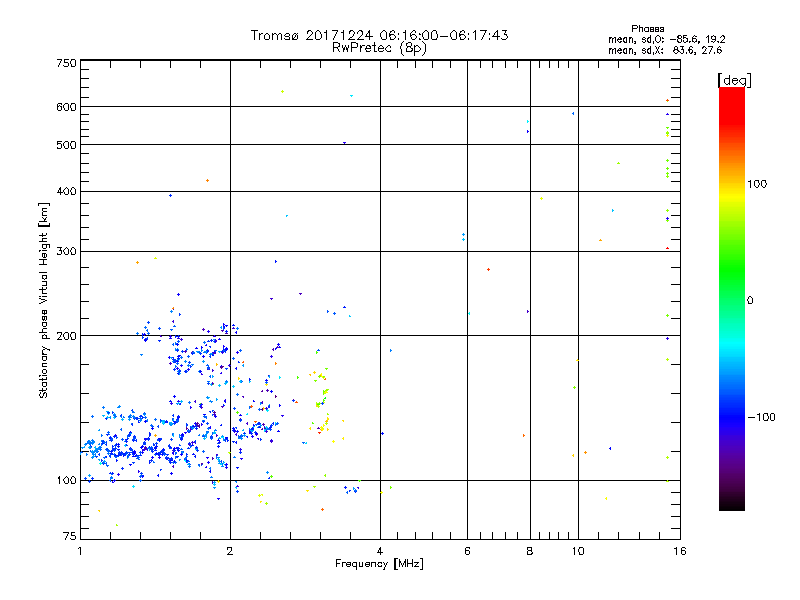The image size is (800, 600).
Task: Click the yellow band of the colorbar
Action: (731, 190)
